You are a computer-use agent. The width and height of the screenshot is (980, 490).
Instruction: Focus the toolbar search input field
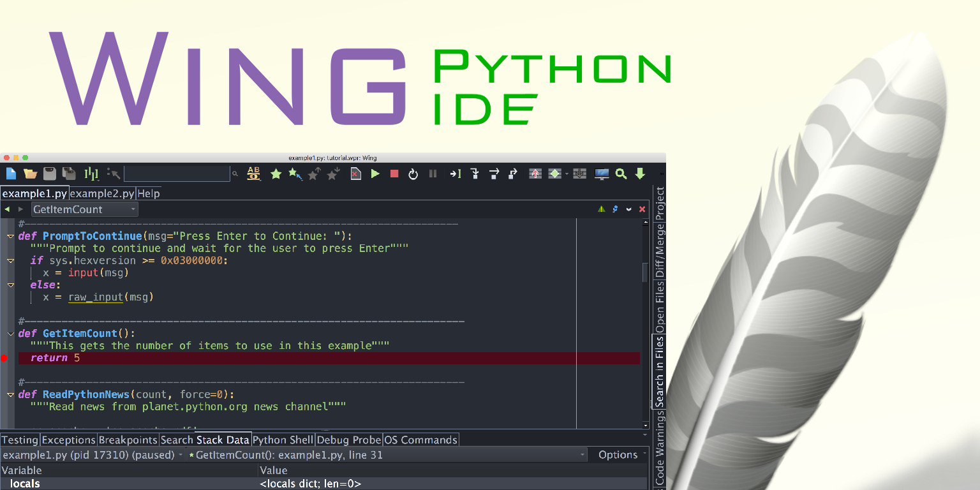coord(177,174)
